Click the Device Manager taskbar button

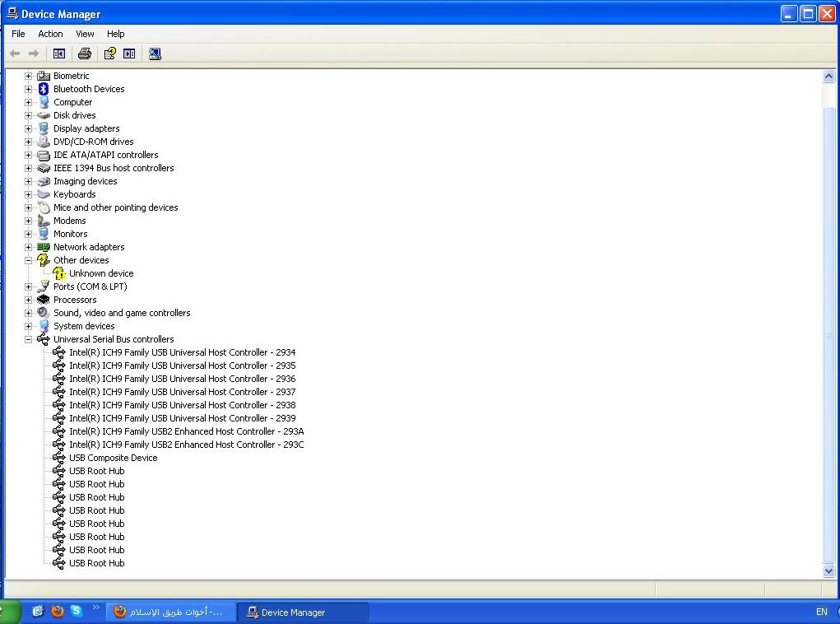(x=303, y=612)
